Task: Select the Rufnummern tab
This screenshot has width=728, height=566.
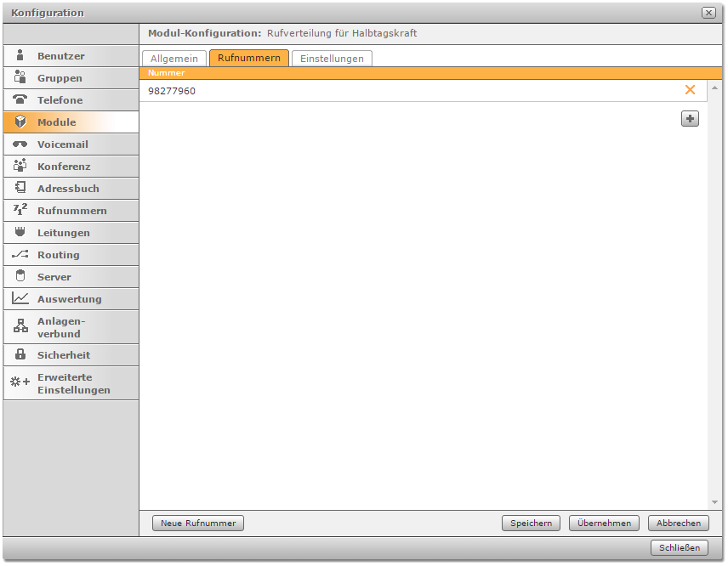Action: tap(249, 59)
